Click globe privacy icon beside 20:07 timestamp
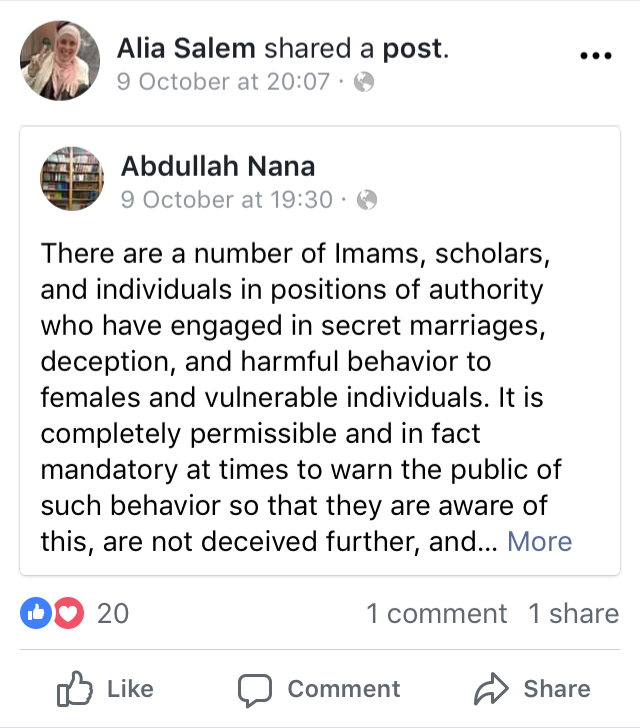 pyautogui.click(x=364, y=82)
